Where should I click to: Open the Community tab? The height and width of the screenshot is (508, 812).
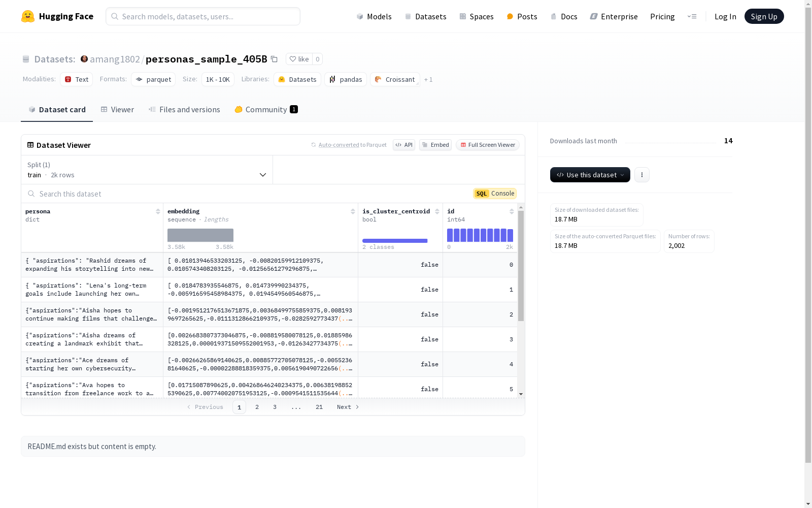[x=266, y=109]
